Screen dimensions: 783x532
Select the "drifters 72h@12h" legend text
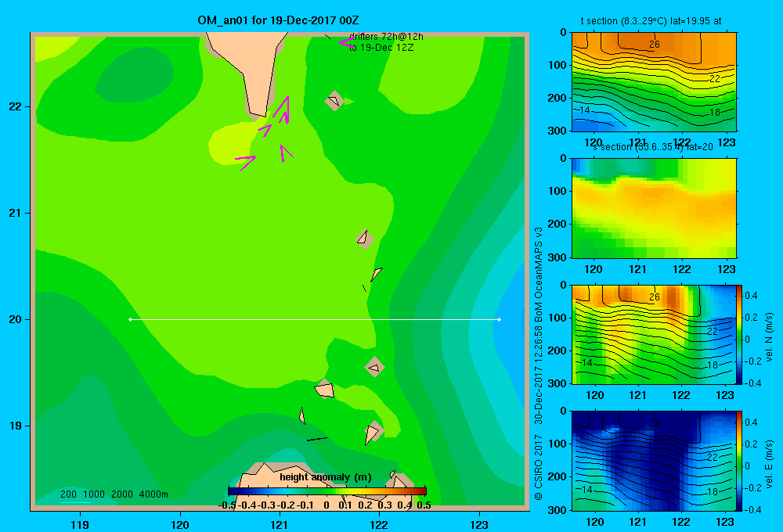[x=386, y=37]
